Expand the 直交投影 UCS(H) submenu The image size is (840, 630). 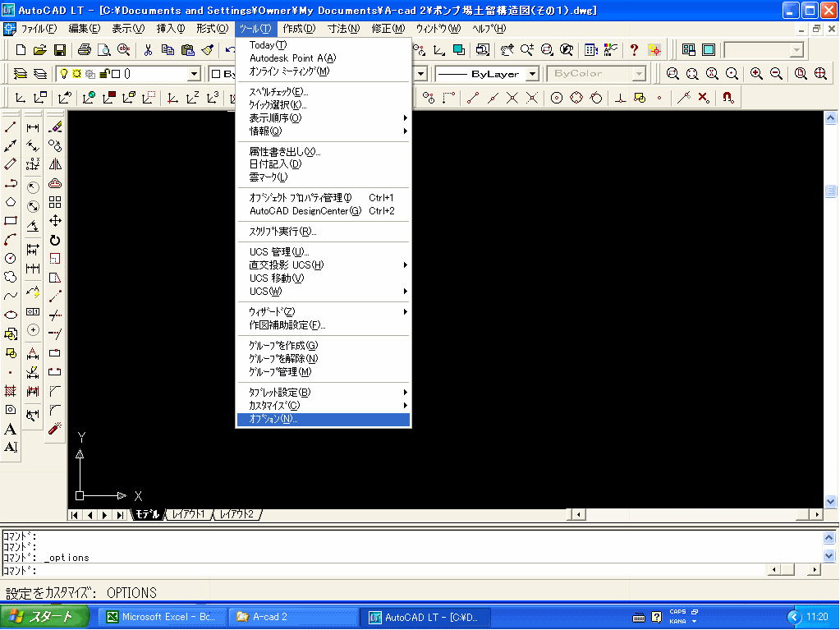[323, 264]
